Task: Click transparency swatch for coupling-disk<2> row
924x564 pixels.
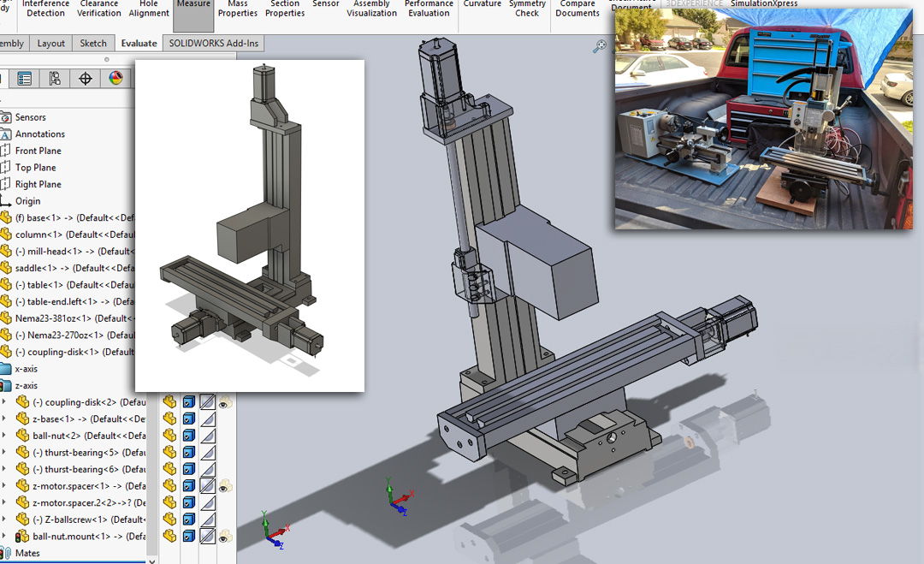Action: coord(207,402)
